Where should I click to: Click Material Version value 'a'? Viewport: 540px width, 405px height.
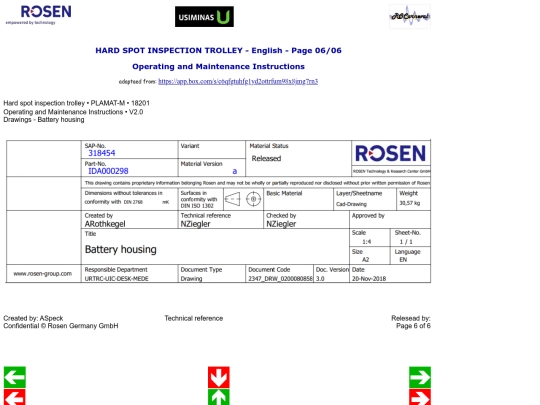pyautogui.click(x=235, y=171)
